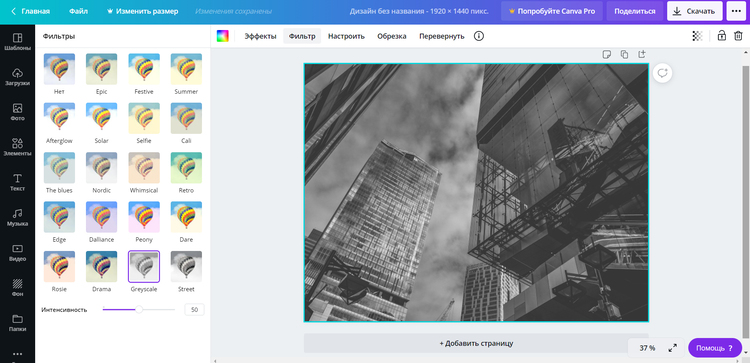This screenshot has width=750, height=363.
Task: Add new page icon above canvas
Action: [642, 54]
